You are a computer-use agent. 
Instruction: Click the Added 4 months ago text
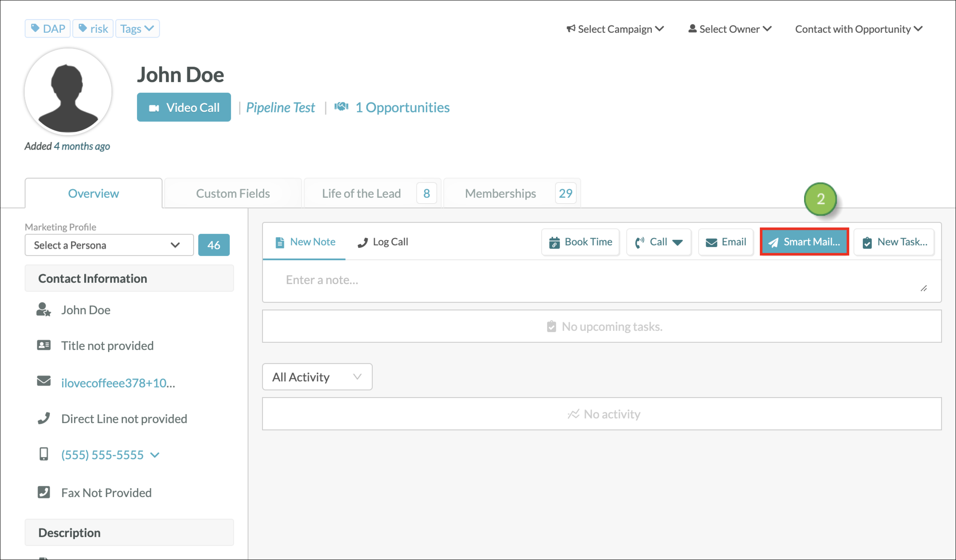pos(67,146)
